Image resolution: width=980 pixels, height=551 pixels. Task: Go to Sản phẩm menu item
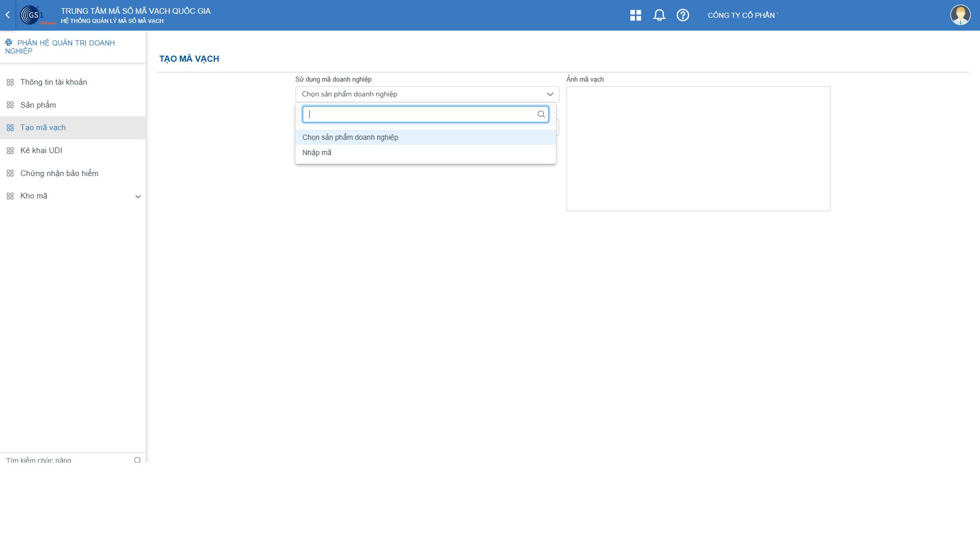click(x=38, y=105)
